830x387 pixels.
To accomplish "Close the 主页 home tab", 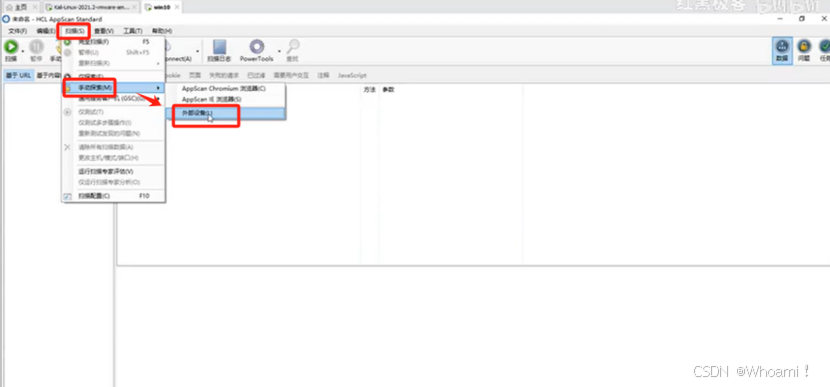I will [34, 7].
